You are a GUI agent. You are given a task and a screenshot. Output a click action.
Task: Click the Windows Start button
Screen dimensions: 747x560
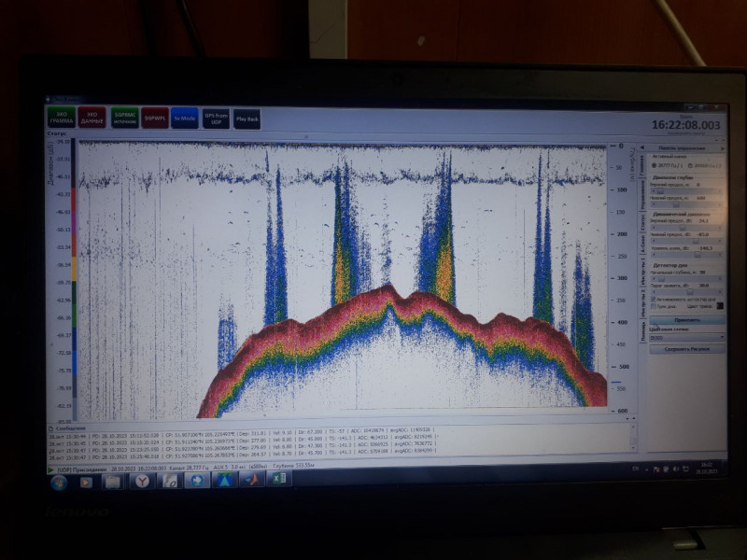[x=59, y=482]
